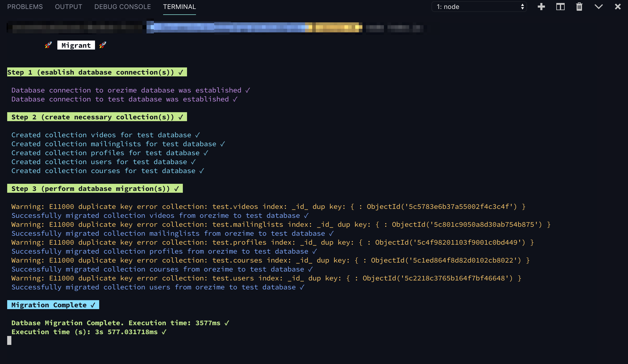
Task: Click the dropdown stepper arrows
Action: (x=522, y=7)
